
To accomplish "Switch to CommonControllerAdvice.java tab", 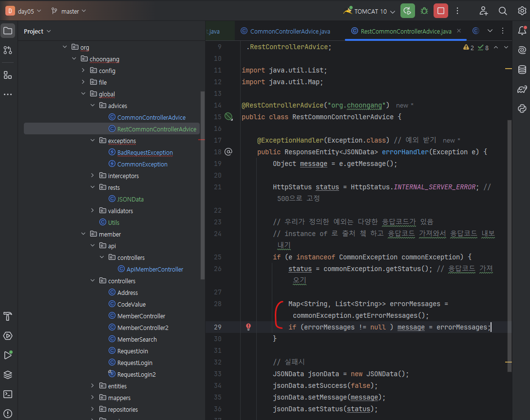I will 285,31.
